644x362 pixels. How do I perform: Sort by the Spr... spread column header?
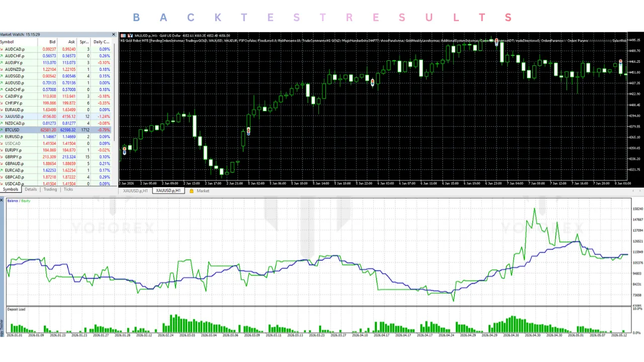pos(84,42)
